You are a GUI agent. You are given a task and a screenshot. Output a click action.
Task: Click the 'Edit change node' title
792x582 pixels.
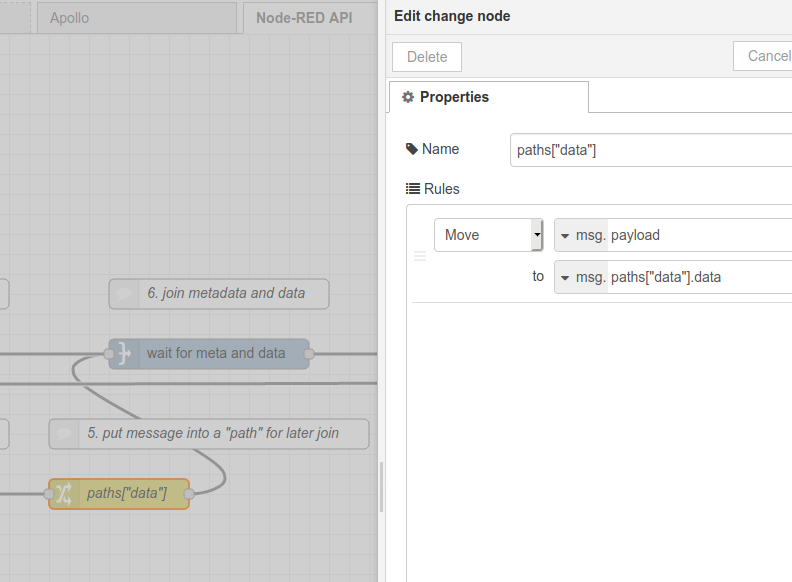(452, 16)
